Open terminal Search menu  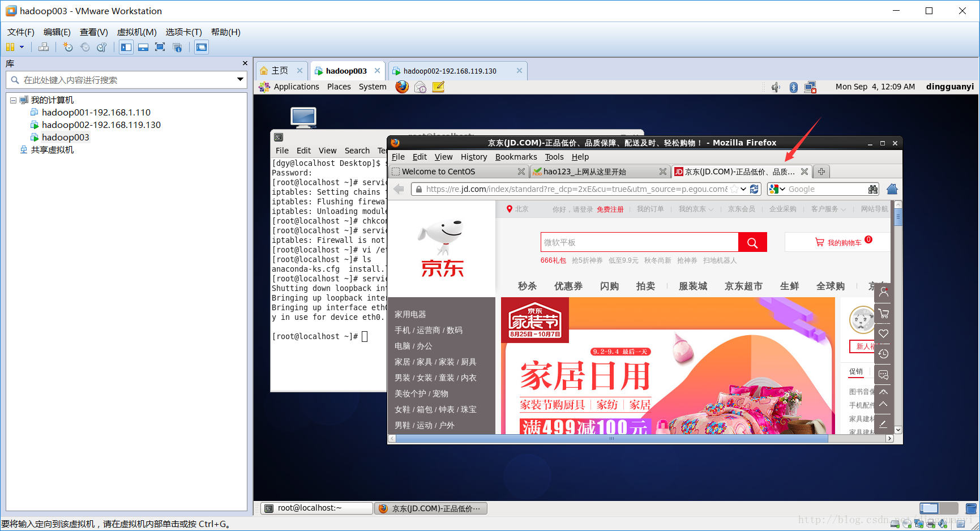tap(357, 151)
